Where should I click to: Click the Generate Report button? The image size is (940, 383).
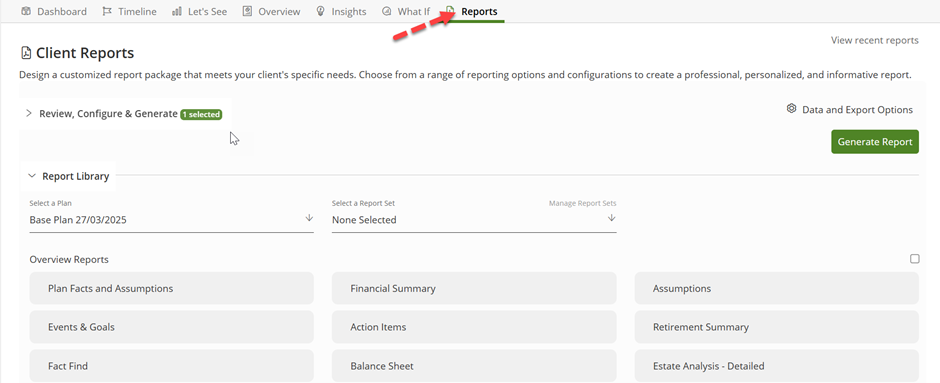[x=875, y=142]
